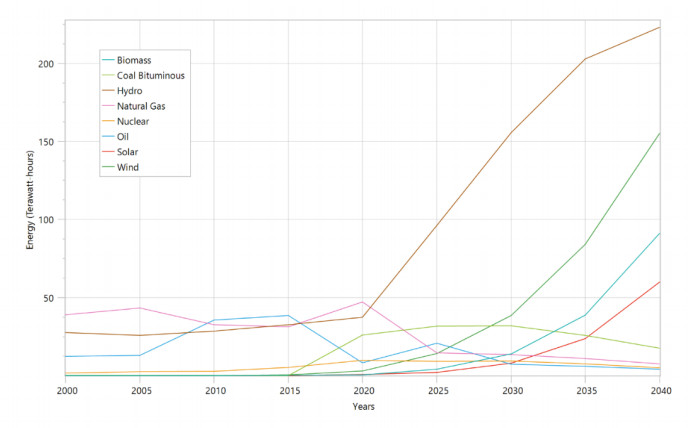689x428 pixels.
Task: Click the Hydro legend label
Action: coord(130,90)
